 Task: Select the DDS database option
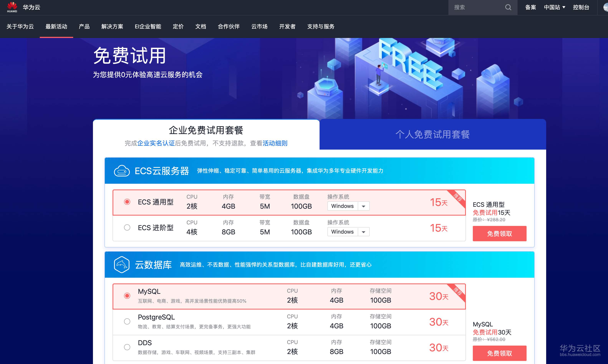pos(127,347)
